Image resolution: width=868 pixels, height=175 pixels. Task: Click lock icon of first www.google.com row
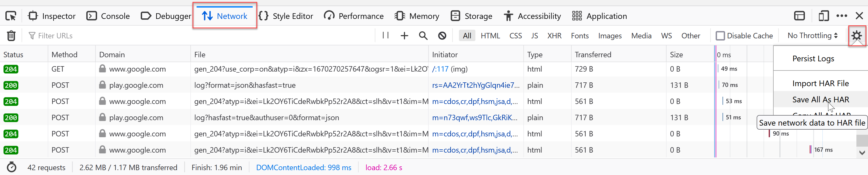[x=102, y=68]
